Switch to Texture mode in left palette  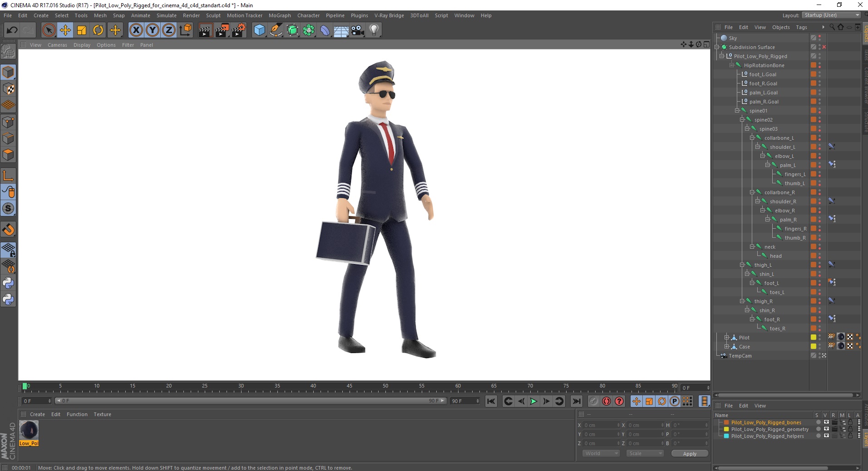click(x=8, y=89)
